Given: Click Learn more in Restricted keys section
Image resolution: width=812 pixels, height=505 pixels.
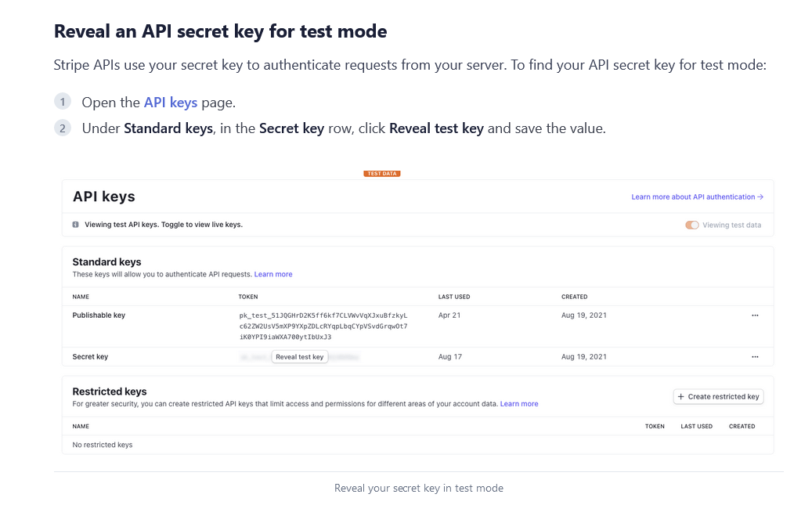Looking at the screenshot, I should tap(519, 403).
